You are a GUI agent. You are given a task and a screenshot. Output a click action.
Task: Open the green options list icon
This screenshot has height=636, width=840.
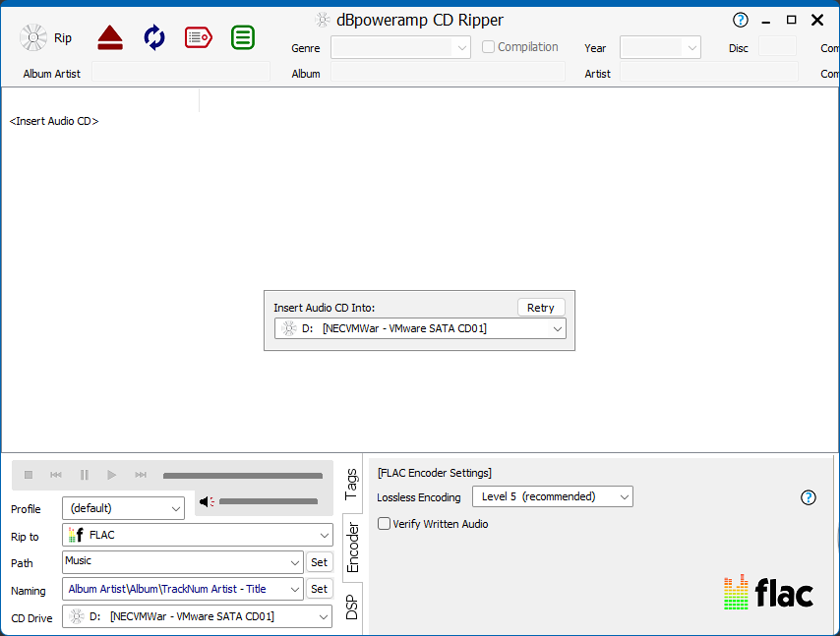(243, 38)
